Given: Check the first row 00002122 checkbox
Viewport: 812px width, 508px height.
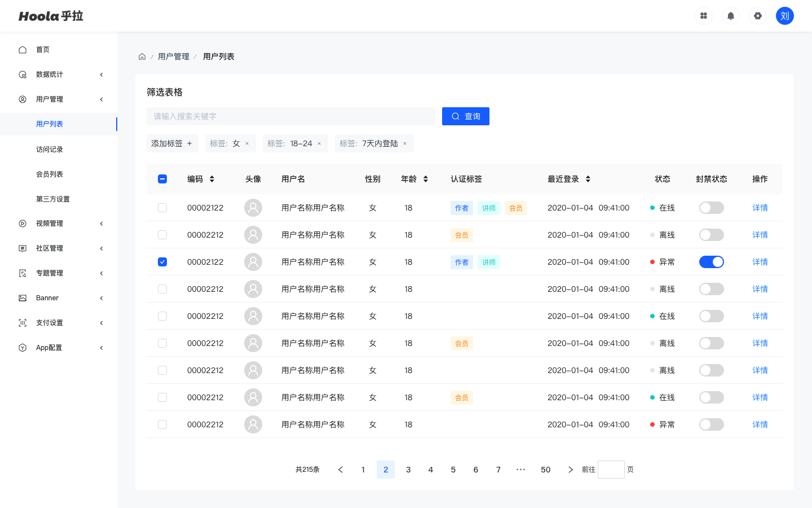Looking at the screenshot, I should click(162, 208).
